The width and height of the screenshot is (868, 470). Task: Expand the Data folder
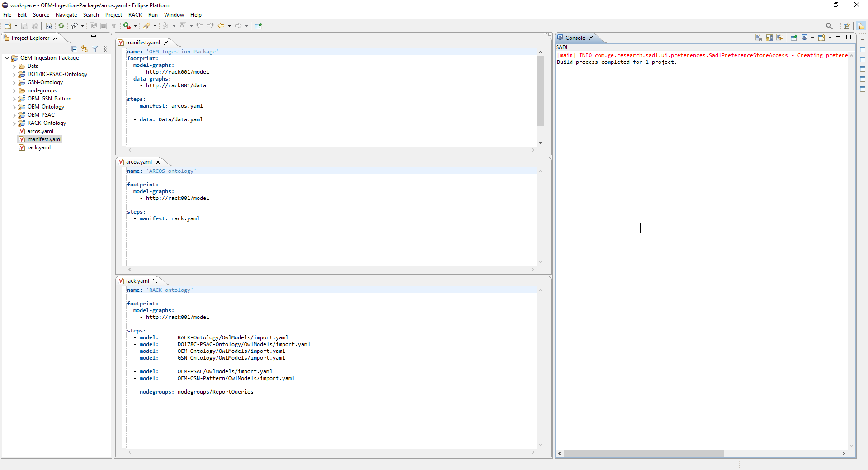[x=14, y=66]
